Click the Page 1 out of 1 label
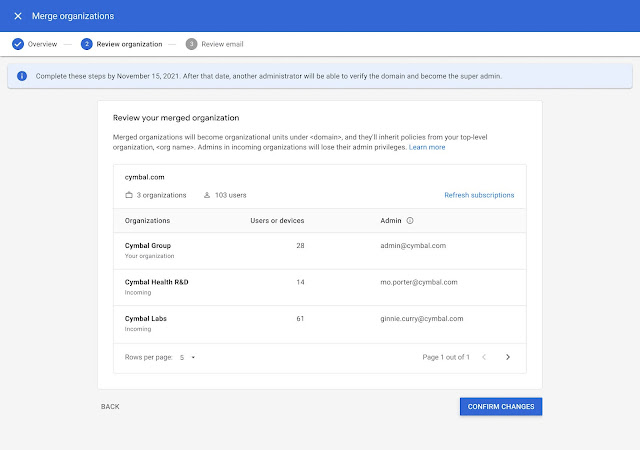 pos(446,357)
